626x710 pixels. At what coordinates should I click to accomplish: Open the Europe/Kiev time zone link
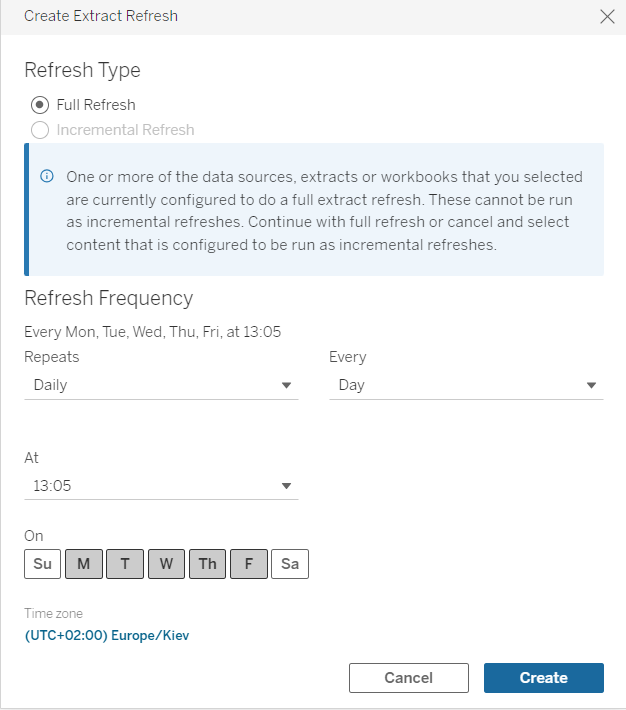point(106,635)
